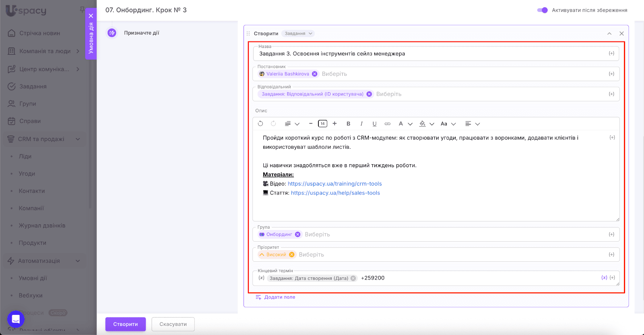
Task: Click Виберіть placeholder in Група field
Action: point(317,234)
